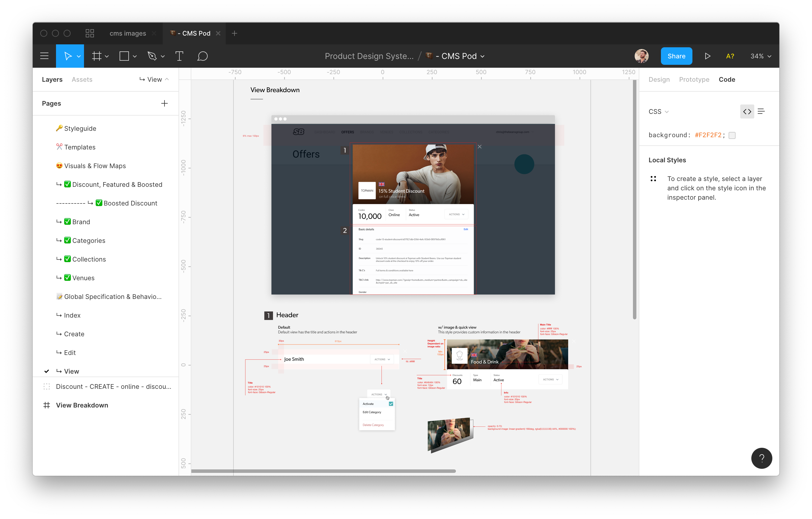Select Delete Category in actions menu
The height and width of the screenshot is (519, 812).
click(373, 425)
